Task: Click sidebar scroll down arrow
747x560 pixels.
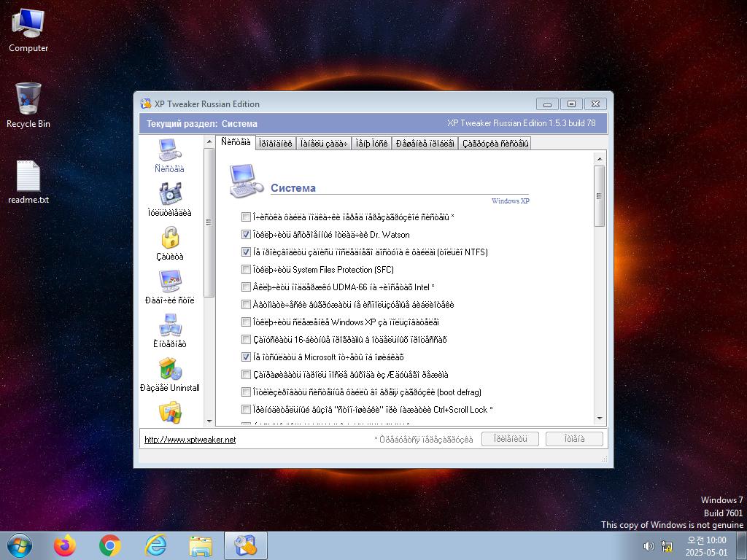Action: tap(209, 421)
